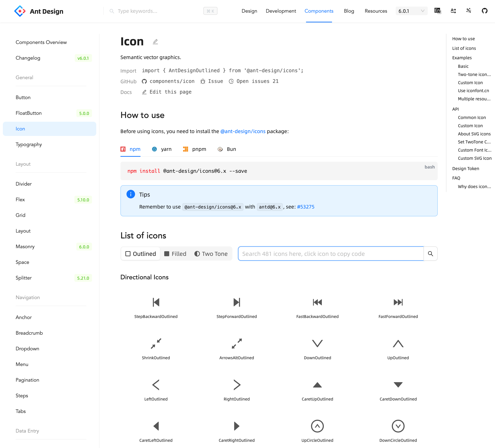
Task: Click the UpCircleOutlined icon
Action: (x=317, y=426)
